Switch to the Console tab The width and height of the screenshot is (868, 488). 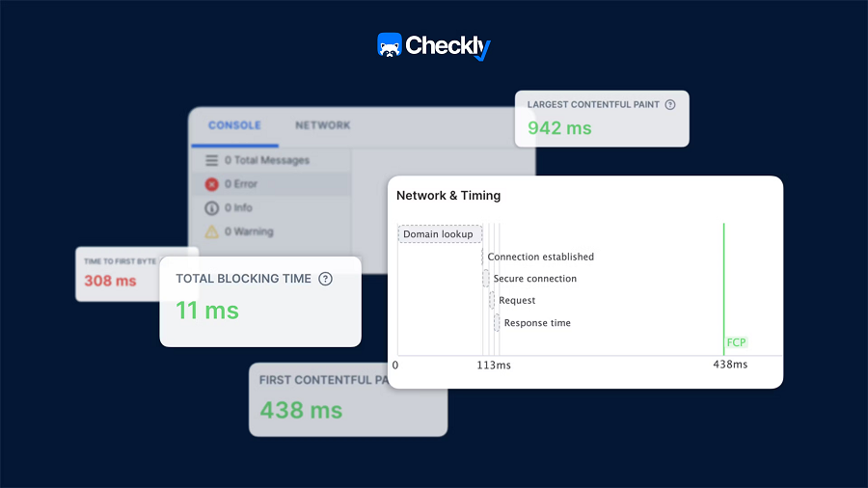coord(234,125)
